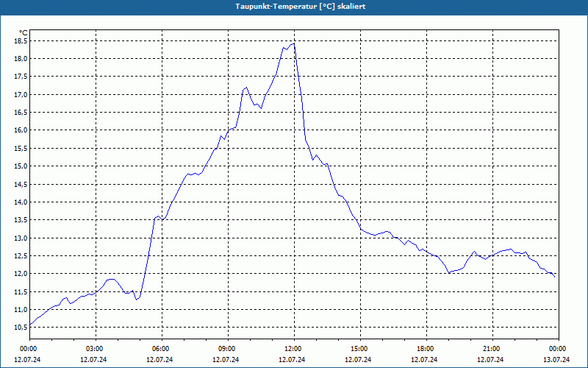Click the 14,5 y-axis value
Image resolution: width=588 pixels, height=368 pixels.
pos(21,185)
